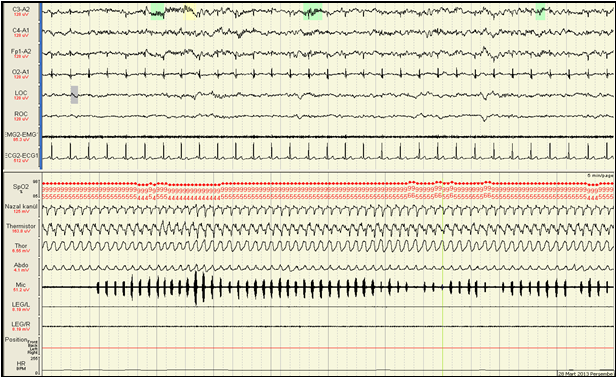Select the Mic snore channel label
The image size is (616, 377).
(21, 285)
